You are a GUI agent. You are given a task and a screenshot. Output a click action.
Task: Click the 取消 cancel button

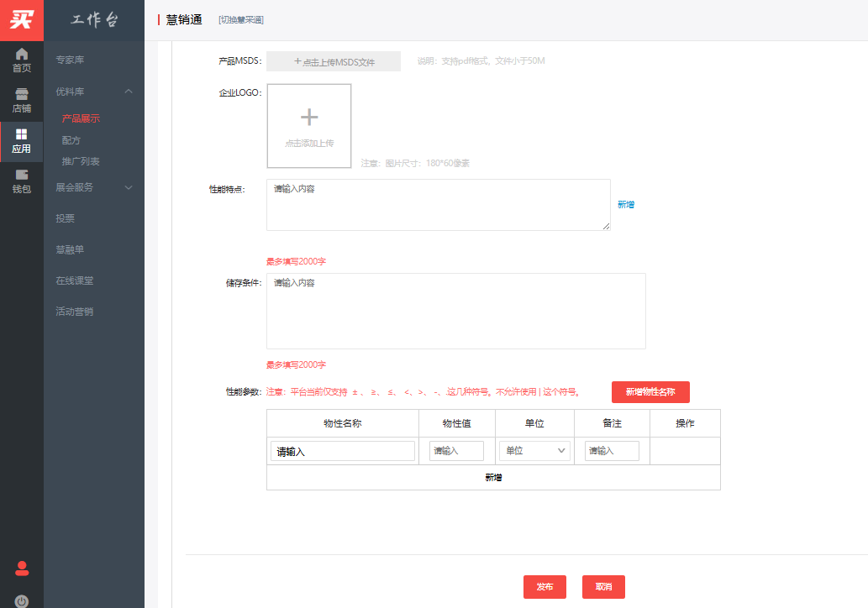[603, 587]
